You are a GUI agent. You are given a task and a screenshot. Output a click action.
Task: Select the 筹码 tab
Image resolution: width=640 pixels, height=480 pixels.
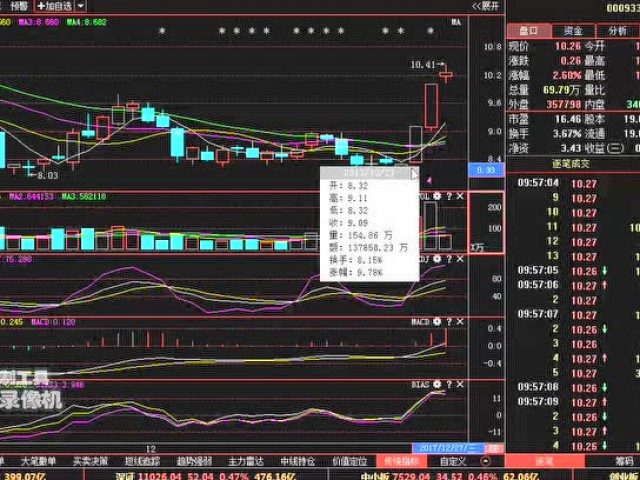tap(624, 461)
